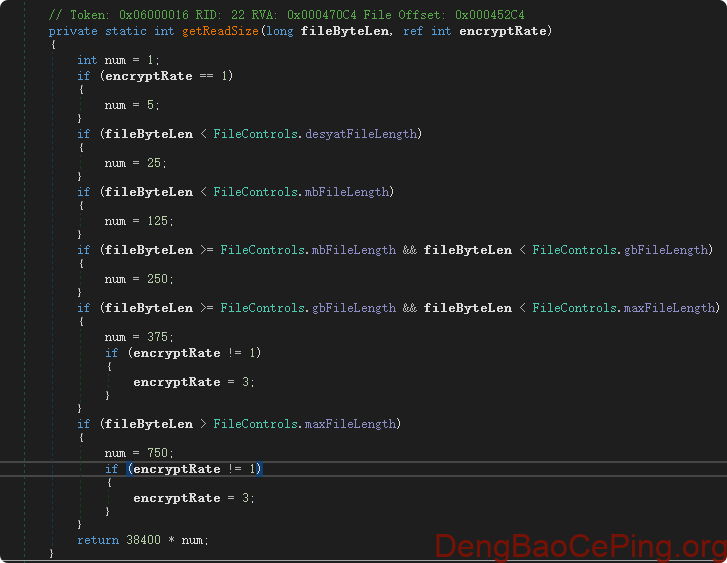
Task: Click gbFileLength in the condition above num = 250
Action: pos(668,250)
